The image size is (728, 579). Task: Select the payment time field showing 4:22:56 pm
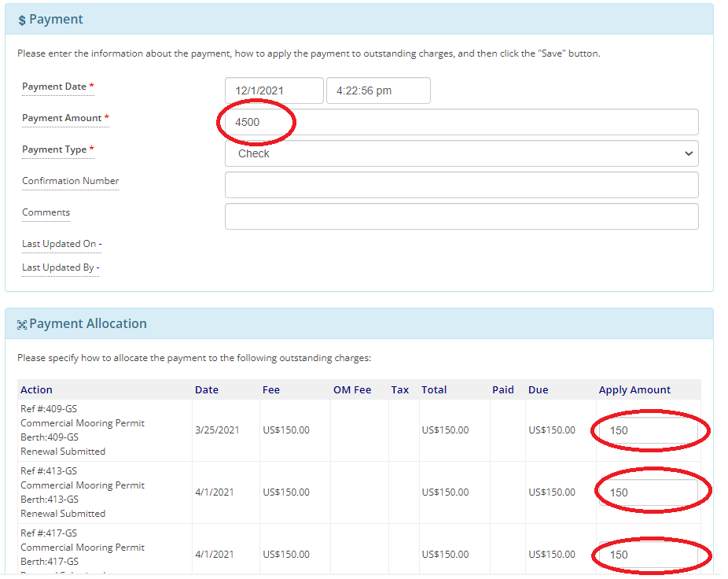click(x=378, y=90)
